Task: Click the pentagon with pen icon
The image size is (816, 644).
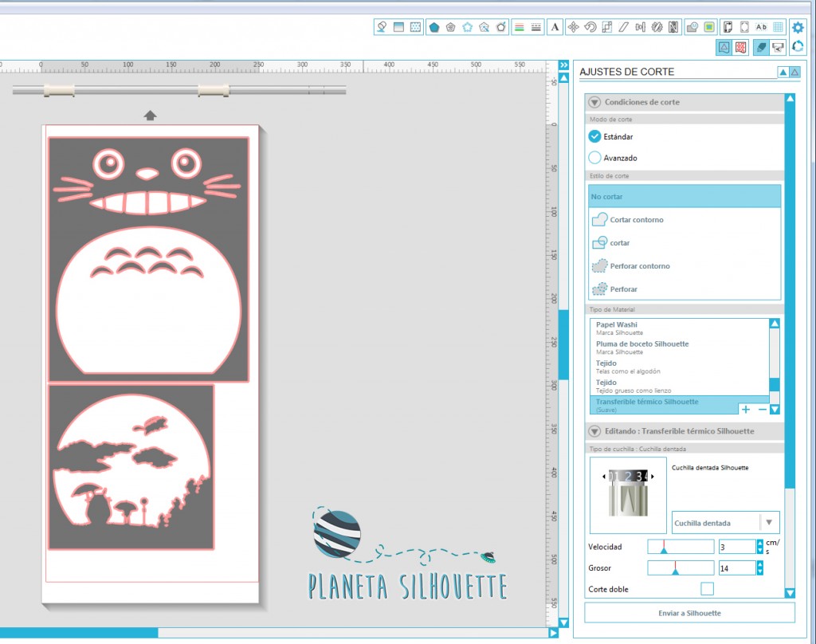Action: pos(500,27)
